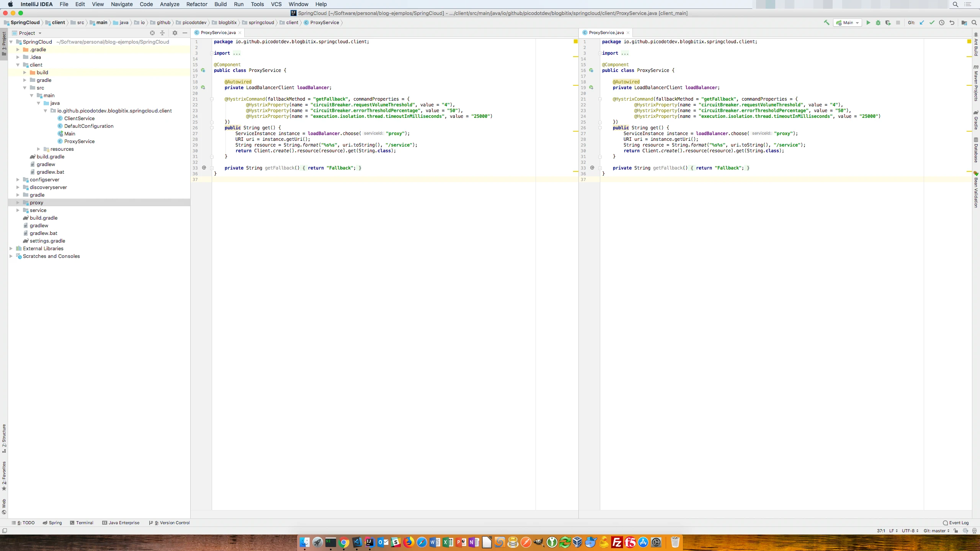Screen dimensions: 980x551
Task: Click the Git update project blue arrow
Action: click(x=922, y=23)
